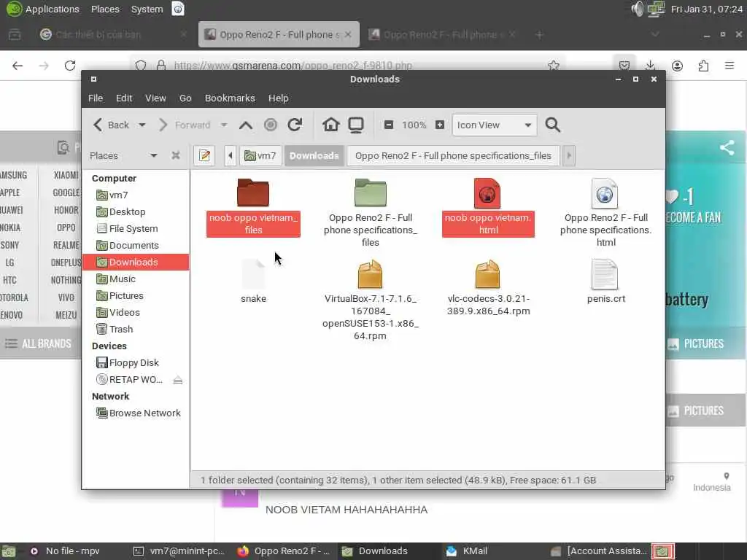Go Back in the Downloads file manager
The width and height of the screenshot is (747, 560).
click(111, 125)
